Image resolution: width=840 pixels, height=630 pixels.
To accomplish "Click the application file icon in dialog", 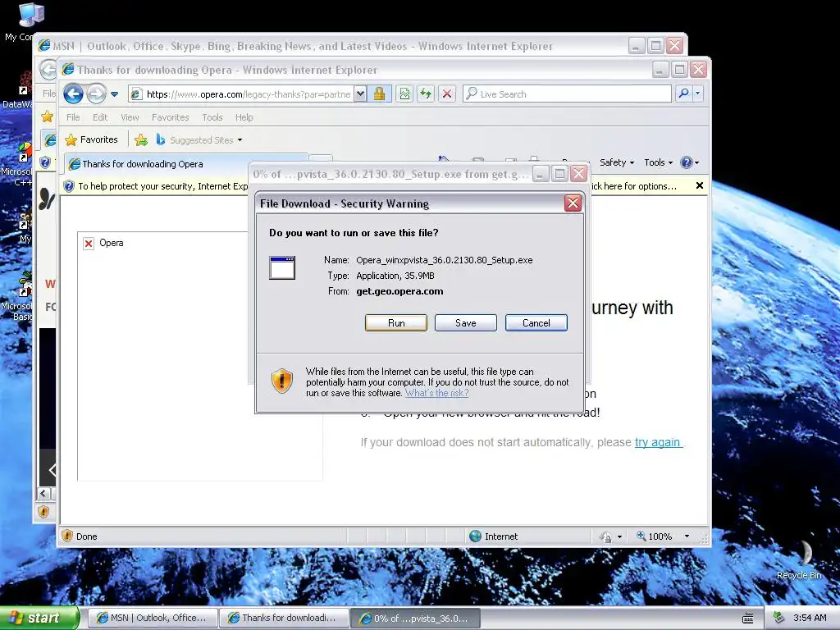I will click(x=282, y=268).
